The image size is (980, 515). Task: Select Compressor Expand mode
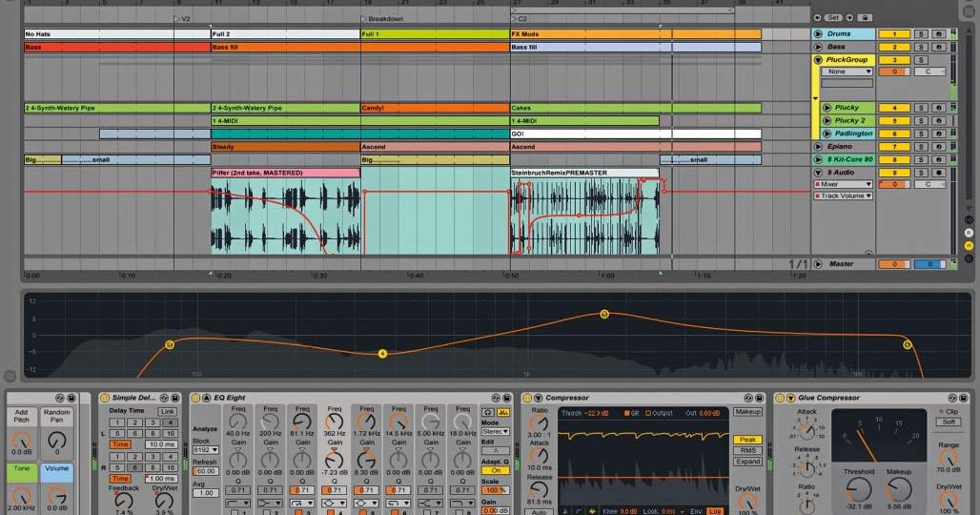coord(747,462)
